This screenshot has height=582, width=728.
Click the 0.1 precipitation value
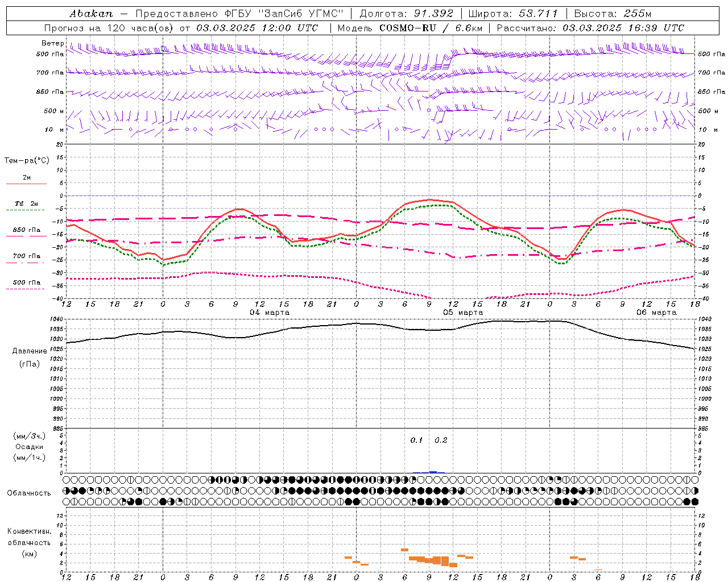coord(416,440)
